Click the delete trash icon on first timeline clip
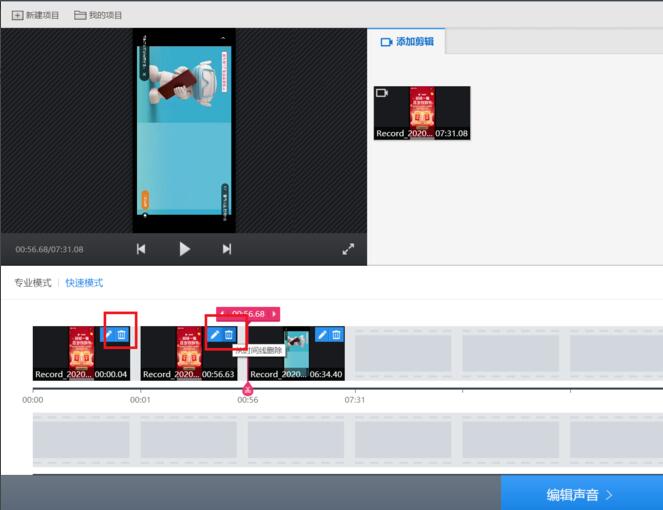 pyautogui.click(x=122, y=335)
